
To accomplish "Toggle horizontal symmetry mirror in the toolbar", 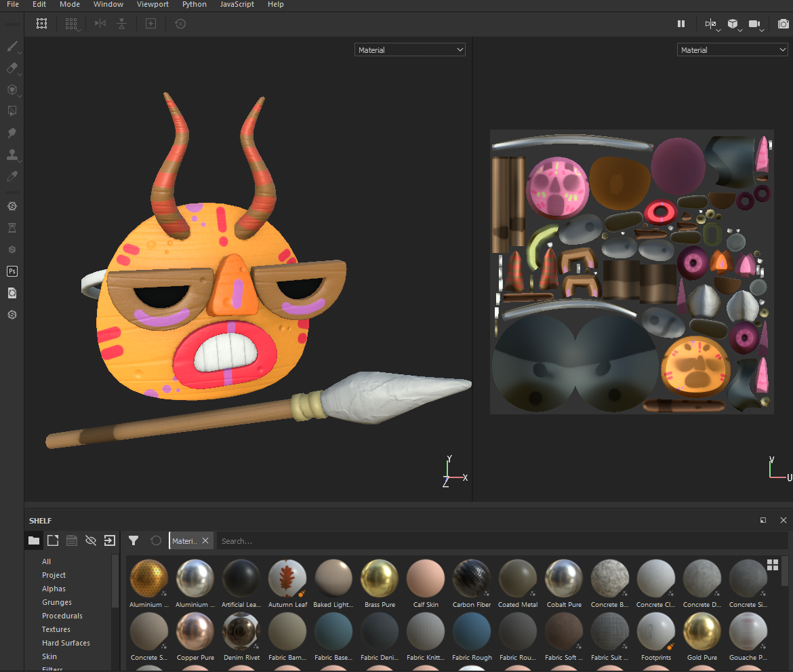I will point(100,24).
